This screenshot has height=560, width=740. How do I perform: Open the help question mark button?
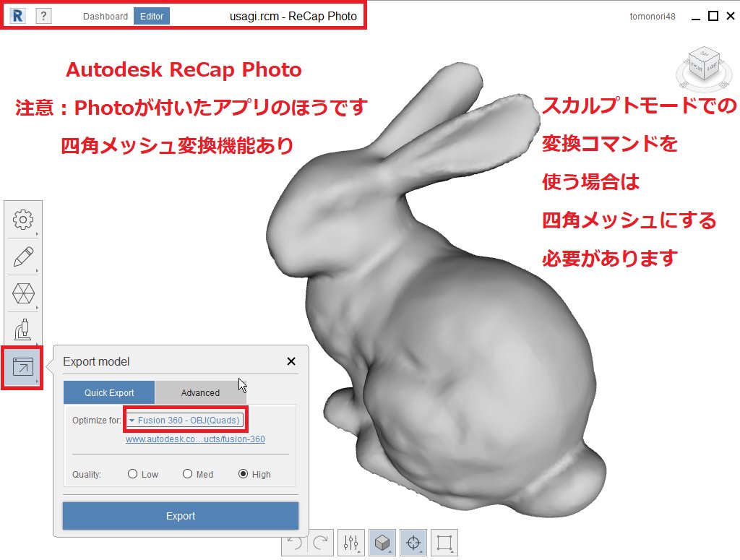[x=43, y=16]
